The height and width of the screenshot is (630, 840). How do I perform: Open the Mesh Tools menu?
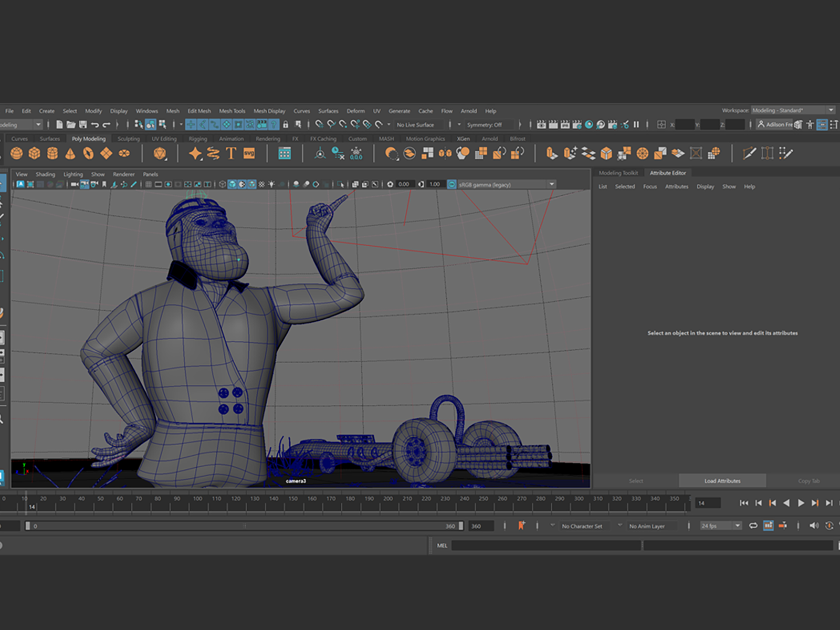point(232,111)
